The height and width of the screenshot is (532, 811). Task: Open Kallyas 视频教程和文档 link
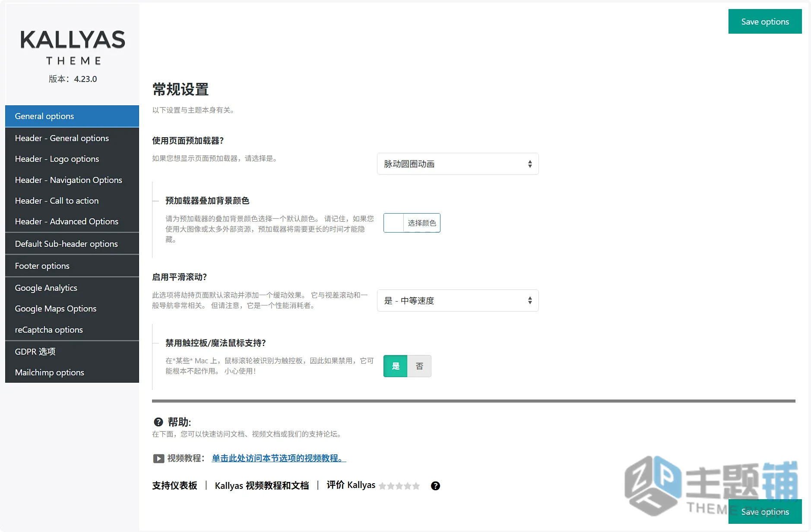262,486
